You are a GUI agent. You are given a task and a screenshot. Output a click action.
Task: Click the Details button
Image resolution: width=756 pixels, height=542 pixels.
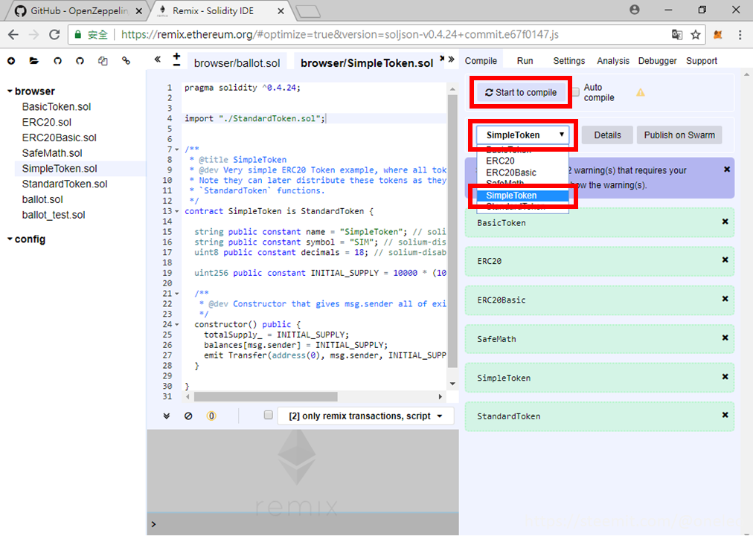(607, 135)
